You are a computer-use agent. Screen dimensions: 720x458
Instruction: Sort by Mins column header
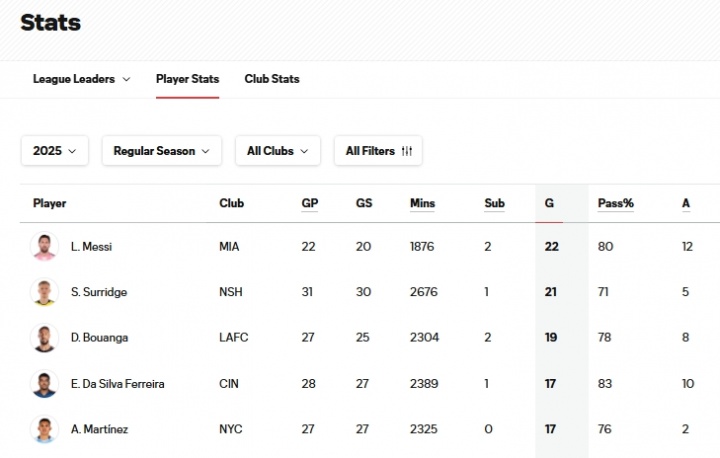click(x=422, y=203)
